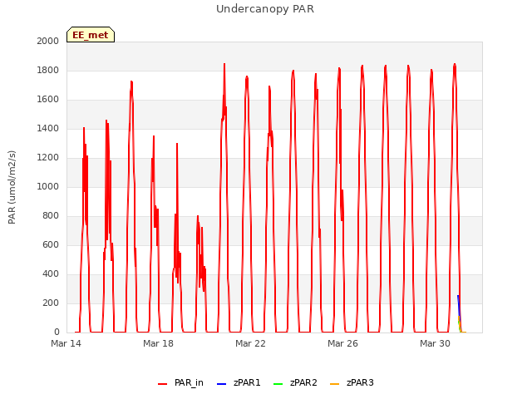Click the green zPAR2 legend swatch
Screen dimensions: 532x399
pos(278,384)
